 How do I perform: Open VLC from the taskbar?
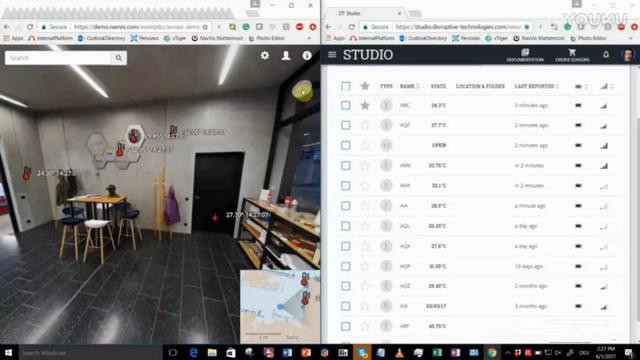click(399, 352)
